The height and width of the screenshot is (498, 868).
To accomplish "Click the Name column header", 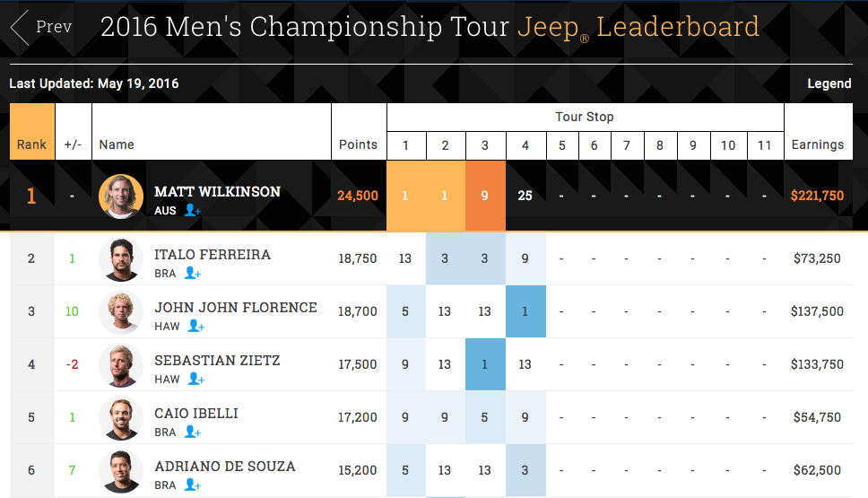I will click(x=117, y=144).
